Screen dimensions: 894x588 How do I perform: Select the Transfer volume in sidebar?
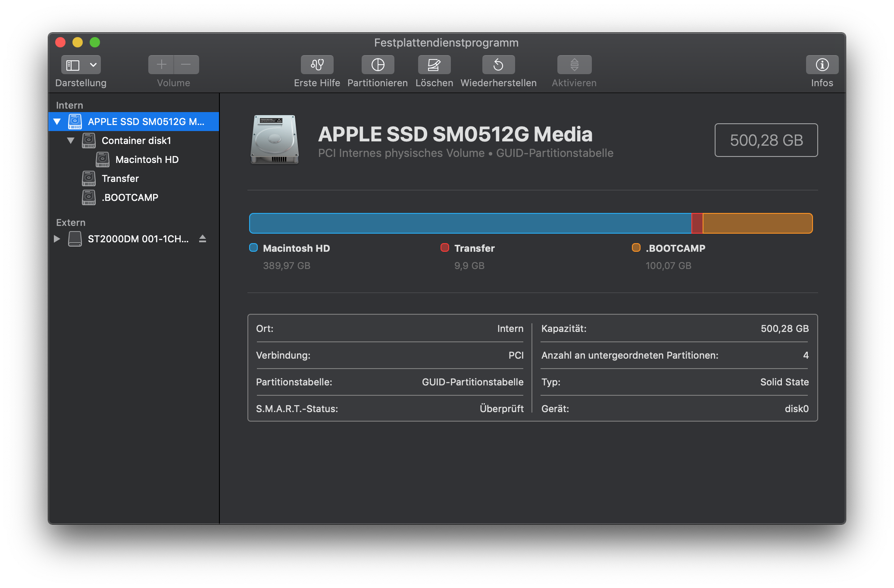[x=120, y=178]
